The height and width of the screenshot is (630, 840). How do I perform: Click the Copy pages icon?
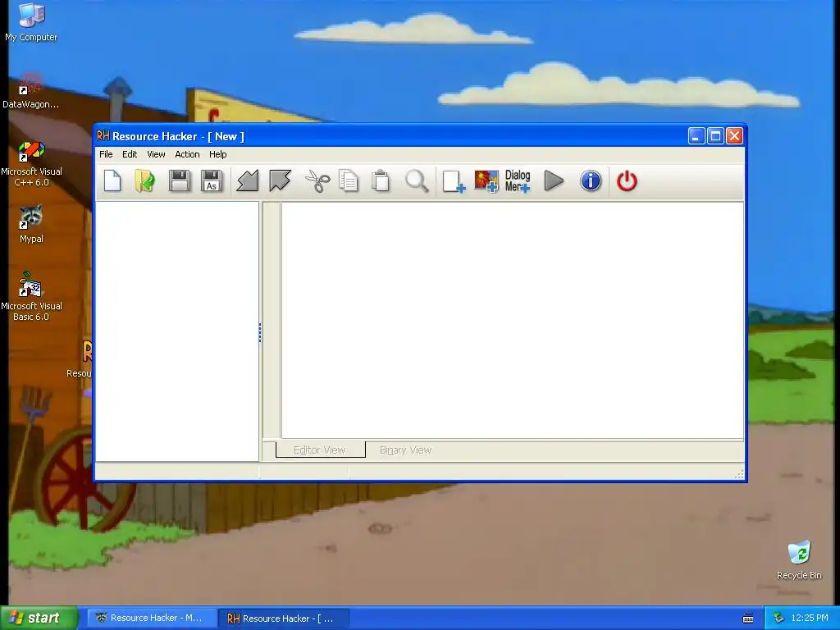[349, 180]
